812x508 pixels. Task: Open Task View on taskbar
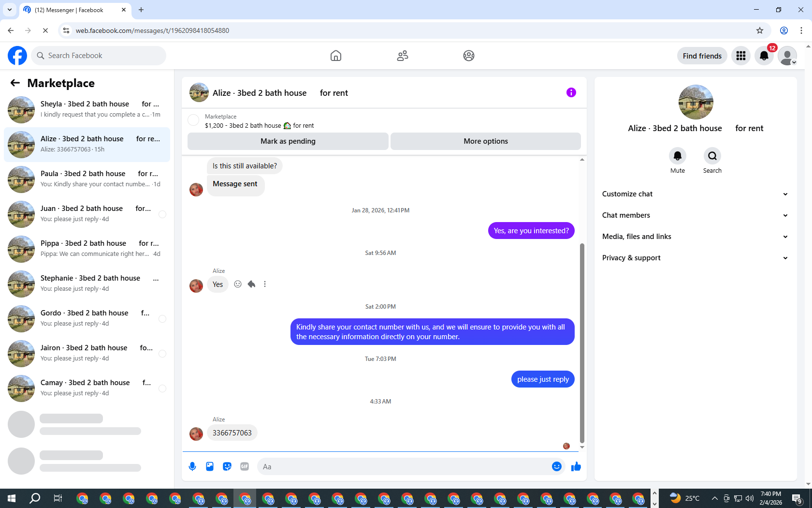(x=58, y=498)
